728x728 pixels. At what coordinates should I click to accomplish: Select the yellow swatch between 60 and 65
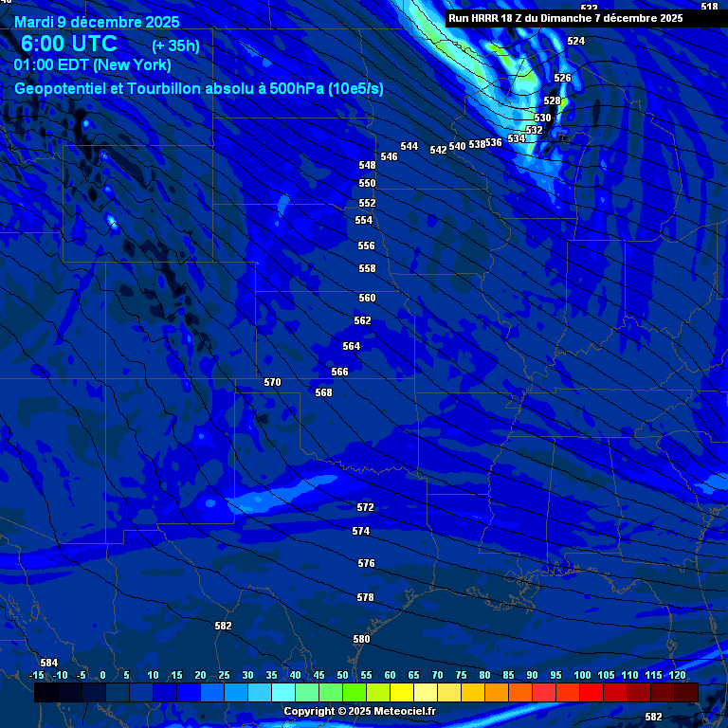(x=402, y=693)
